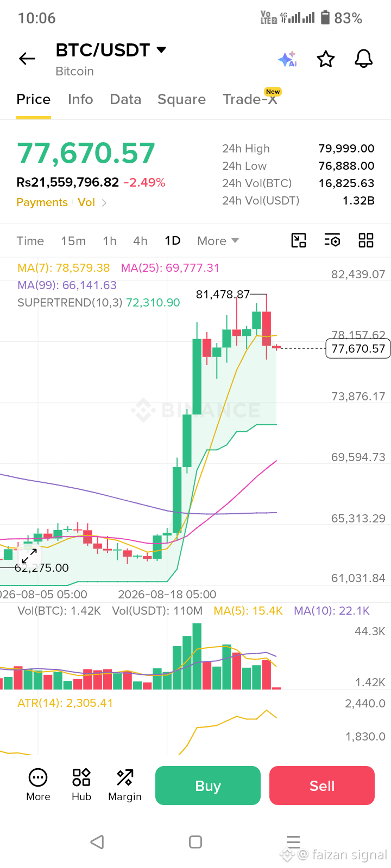Open the Payments link
Screen dimensions: 391x868
tap(42, 202)
